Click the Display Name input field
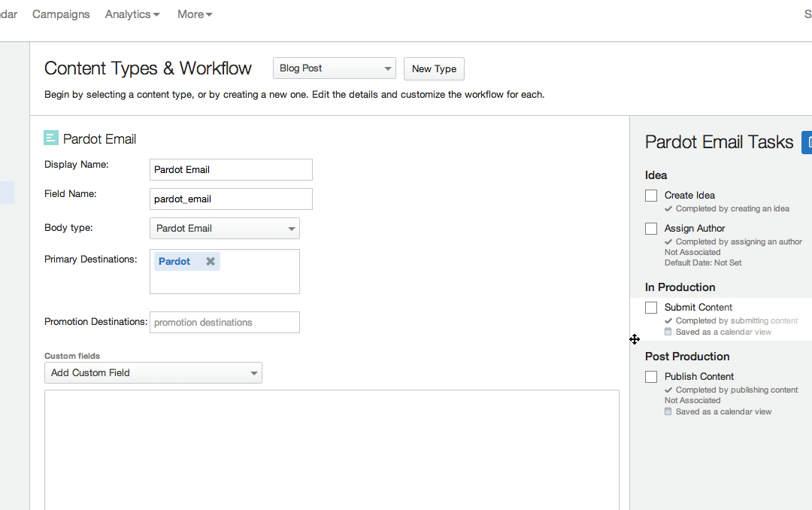Viewport: 812px width, 510px height. [231, 169]
